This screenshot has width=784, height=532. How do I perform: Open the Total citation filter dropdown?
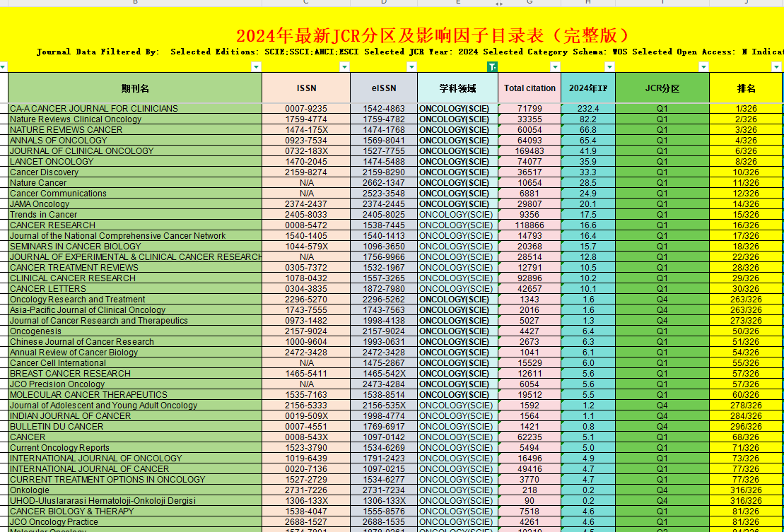pyautogui.click(x=555, y=67)
